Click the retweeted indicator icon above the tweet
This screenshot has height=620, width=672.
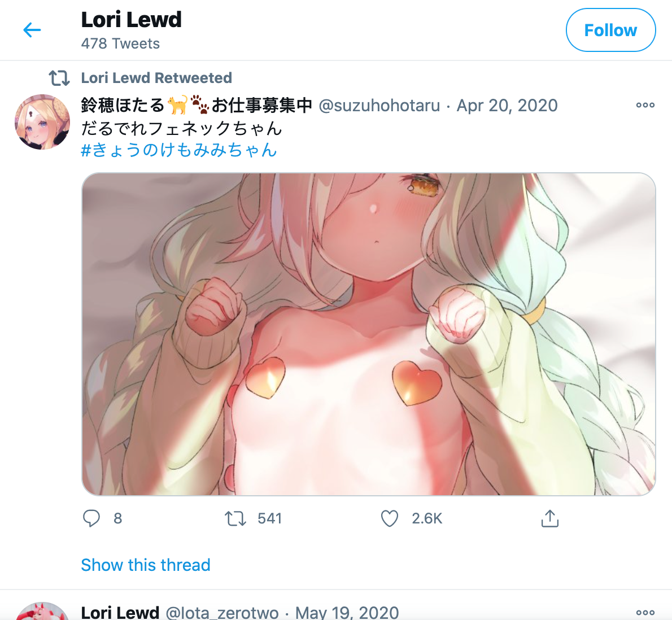[59, 78]
